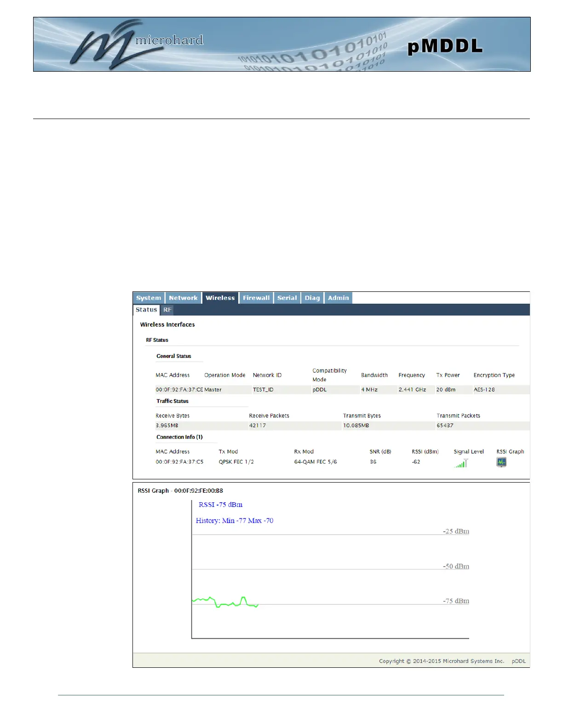Go to the Firewall tab
The width and height of the screenshot is (563, 728).
pyautogui.click(x=256, y=298)
